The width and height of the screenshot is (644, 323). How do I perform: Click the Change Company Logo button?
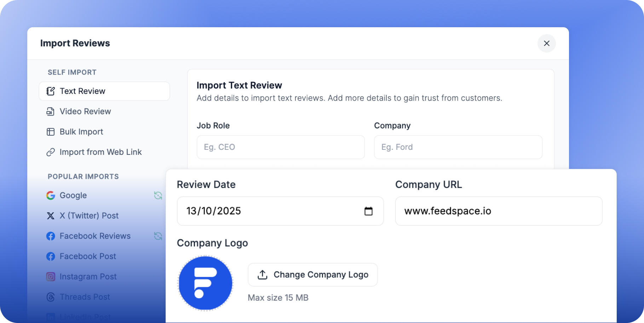click(x=312, y=275)
